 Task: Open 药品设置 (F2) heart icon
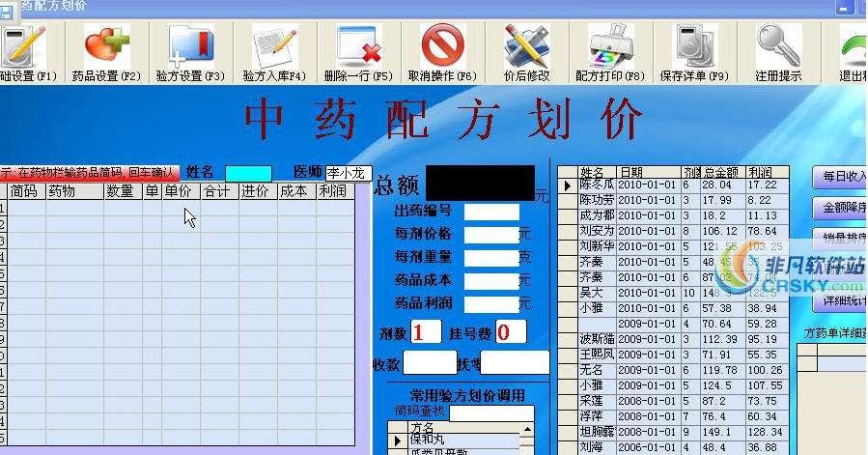[x=106, y=45]
